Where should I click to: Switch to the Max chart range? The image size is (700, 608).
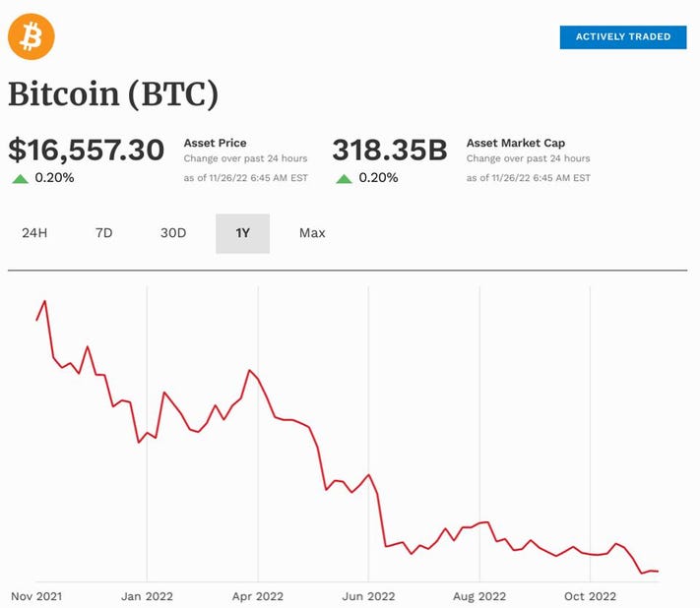(312, 233)
